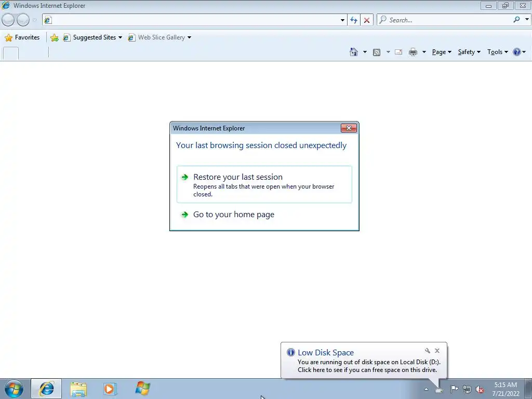Screen dimensions: 532x399
Task: Choose Go to your home page
Action: tap(264, 215)
